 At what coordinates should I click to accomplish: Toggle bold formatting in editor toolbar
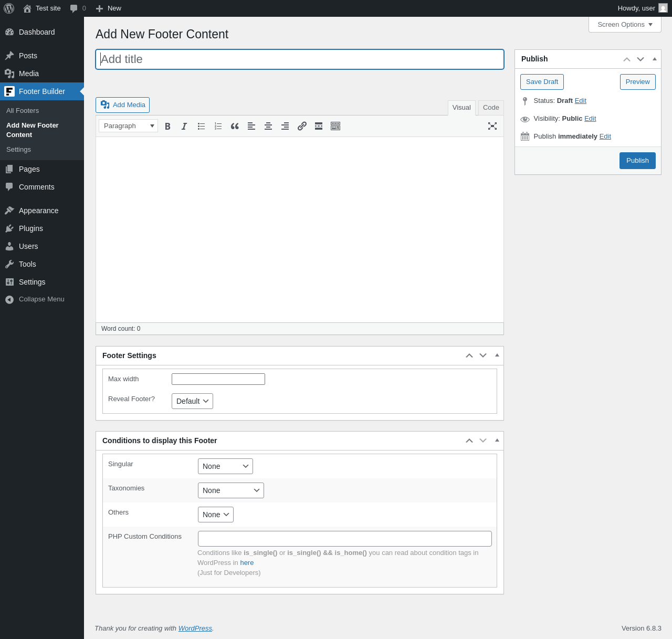pos(167,126)
